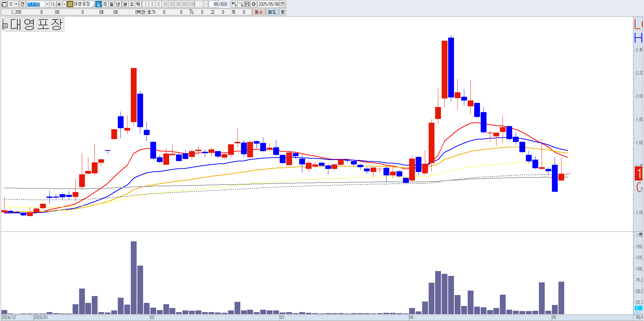
Task: Click the candle count field showing 88
Action: point(214,4)
